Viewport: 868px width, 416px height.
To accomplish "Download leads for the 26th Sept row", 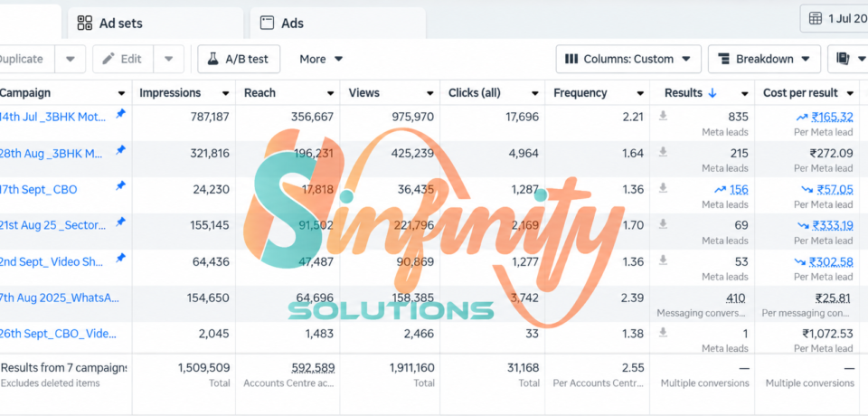I will click(663, 332).
